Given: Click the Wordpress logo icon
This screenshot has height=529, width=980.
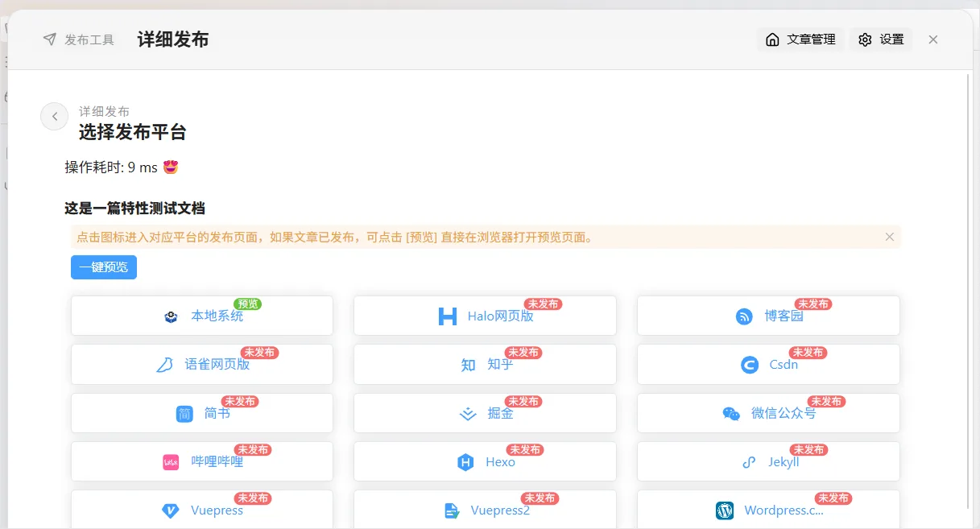Looking at the screenshot, I should 725,510.
